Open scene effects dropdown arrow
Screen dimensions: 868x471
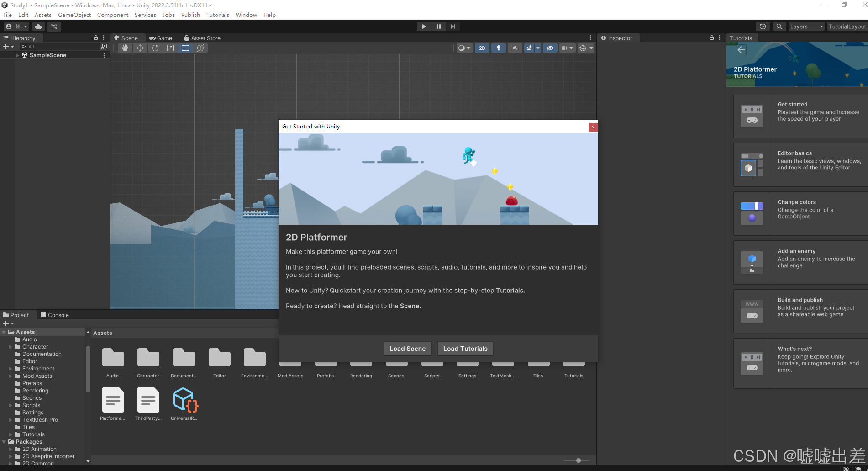pyautogui.click(x=538, y=48)
